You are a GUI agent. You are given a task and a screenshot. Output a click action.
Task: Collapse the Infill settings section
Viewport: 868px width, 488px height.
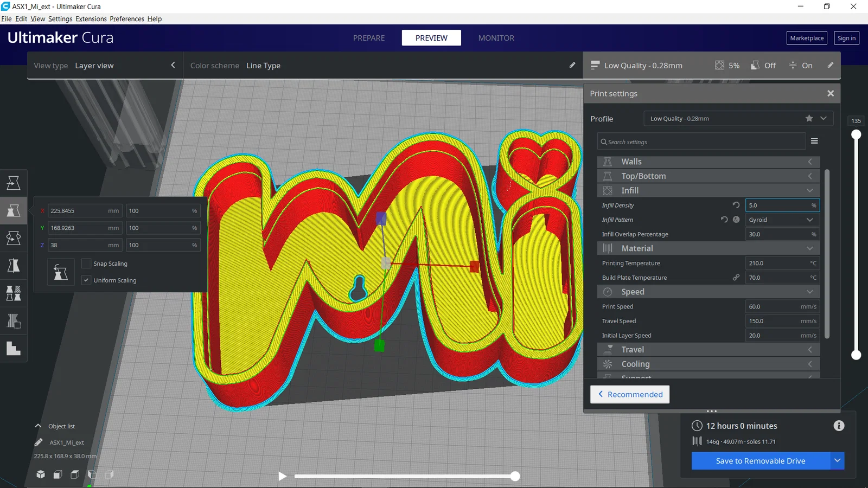tap(709, 190)
